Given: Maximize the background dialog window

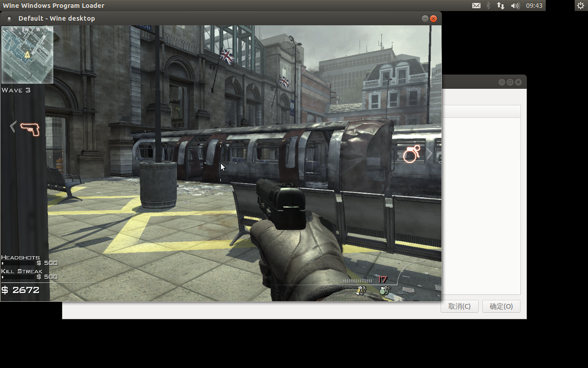Looking at the screenshot, I should pos(510,82).
